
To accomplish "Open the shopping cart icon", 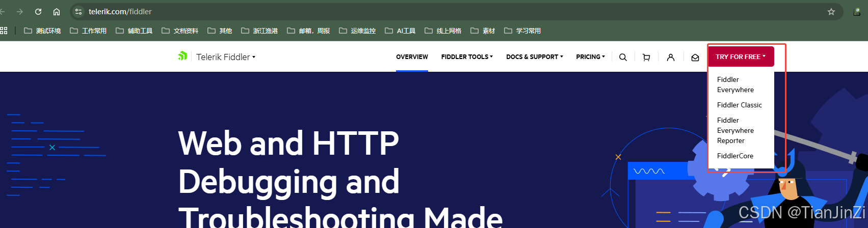I will click(646, 57).
